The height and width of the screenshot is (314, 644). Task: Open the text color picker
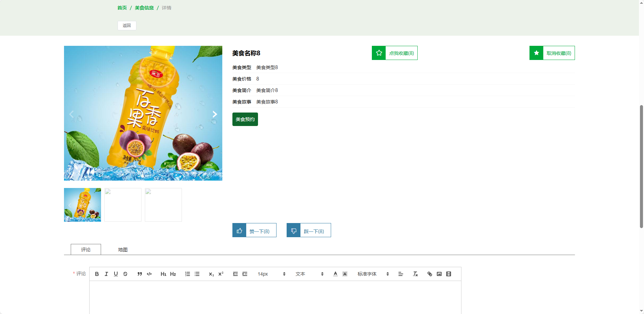(335, 274)
